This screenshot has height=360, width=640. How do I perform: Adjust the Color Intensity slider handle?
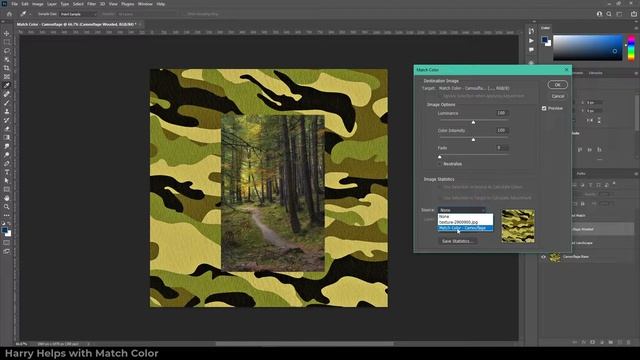[x=473, y=140]
